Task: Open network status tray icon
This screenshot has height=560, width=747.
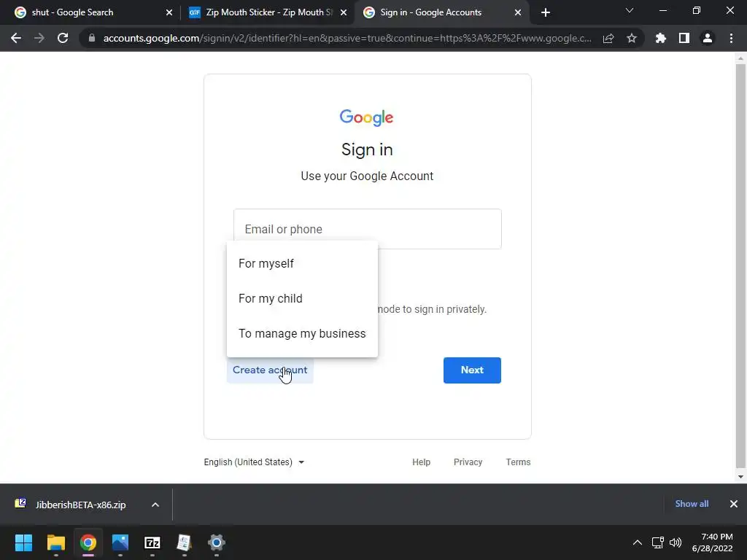Action: 658,542
